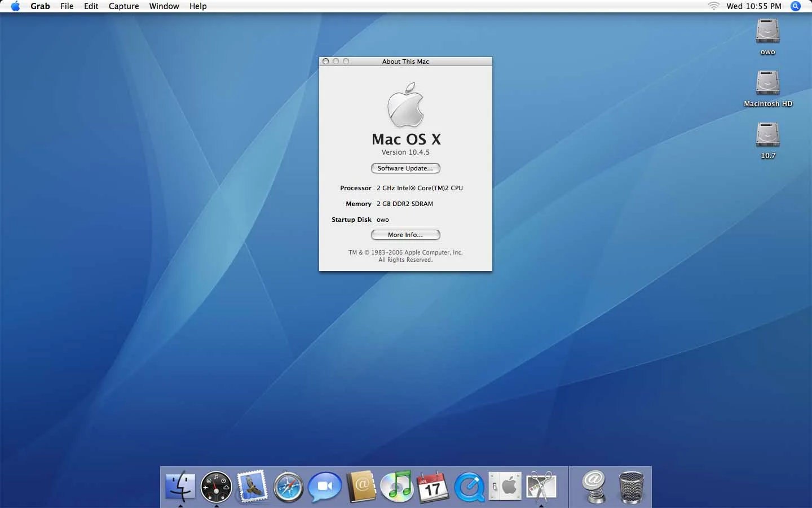Open the File menu
The image size is (812, 508).
pos(67,6)
